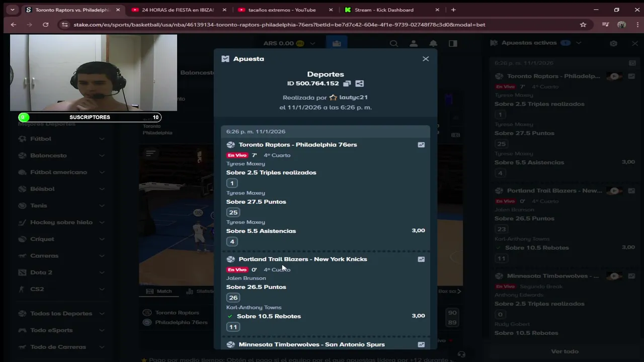Open Portland Trail Blazers - New York Knicks match in modal
The height and width of the screenshot is (362, 644).
[x=303, y=259]
